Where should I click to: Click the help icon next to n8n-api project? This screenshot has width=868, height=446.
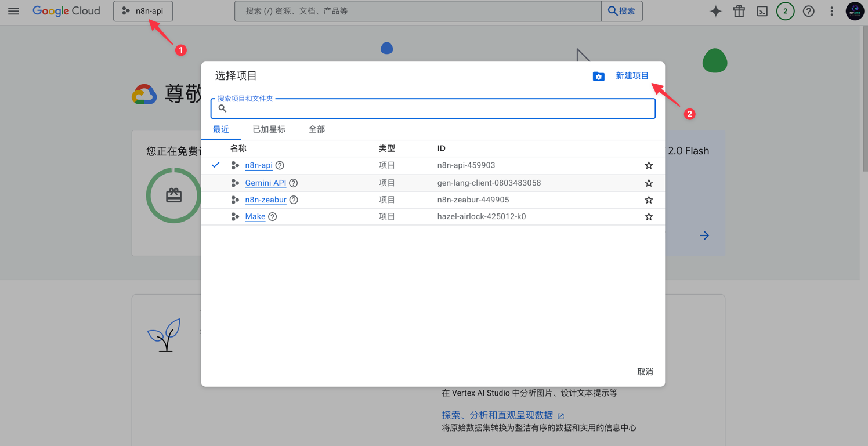pyautogui.click(x=280, y=165)
